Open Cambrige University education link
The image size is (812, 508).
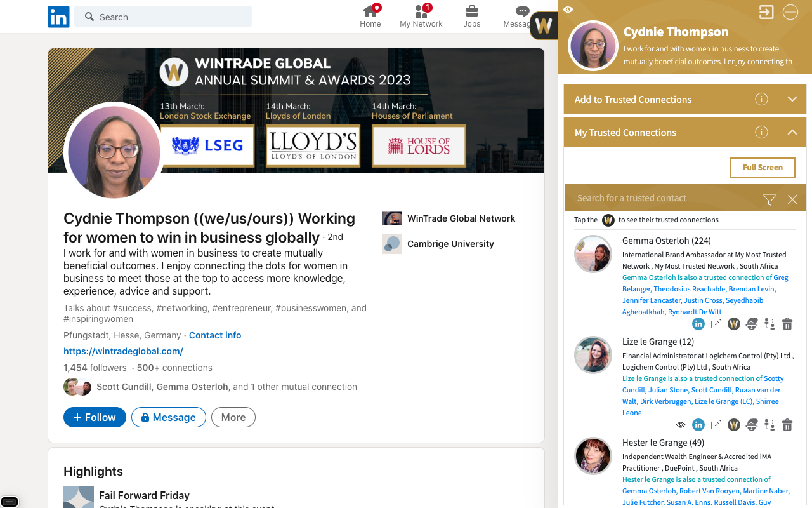pos(438,244)
